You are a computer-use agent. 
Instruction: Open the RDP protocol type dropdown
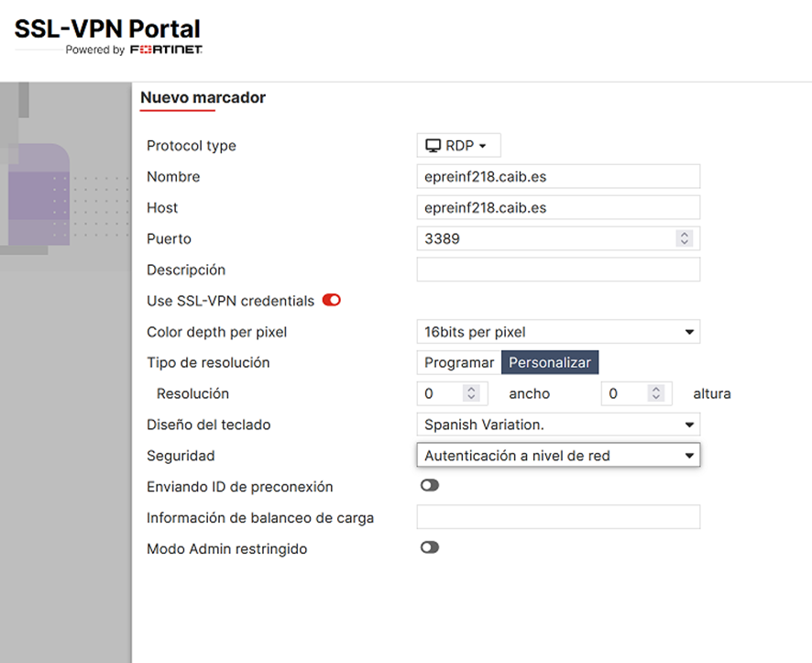coord(458,146)
